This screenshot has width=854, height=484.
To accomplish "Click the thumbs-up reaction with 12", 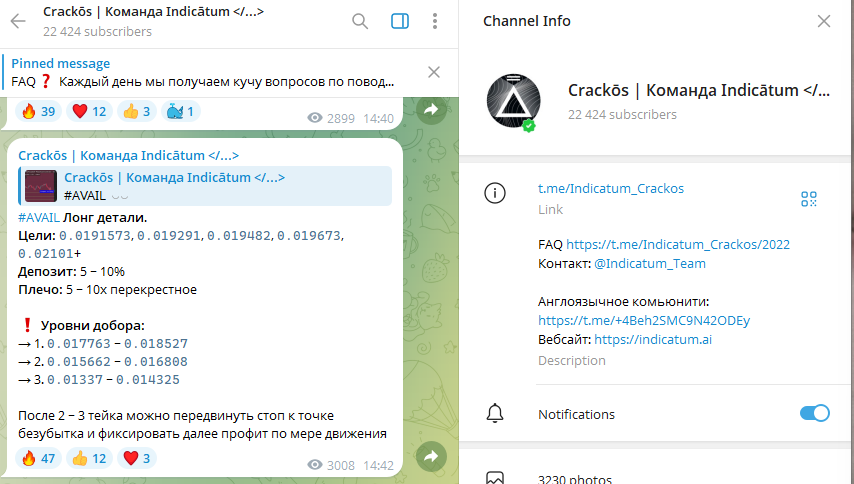I will click(x=89, y=458).
